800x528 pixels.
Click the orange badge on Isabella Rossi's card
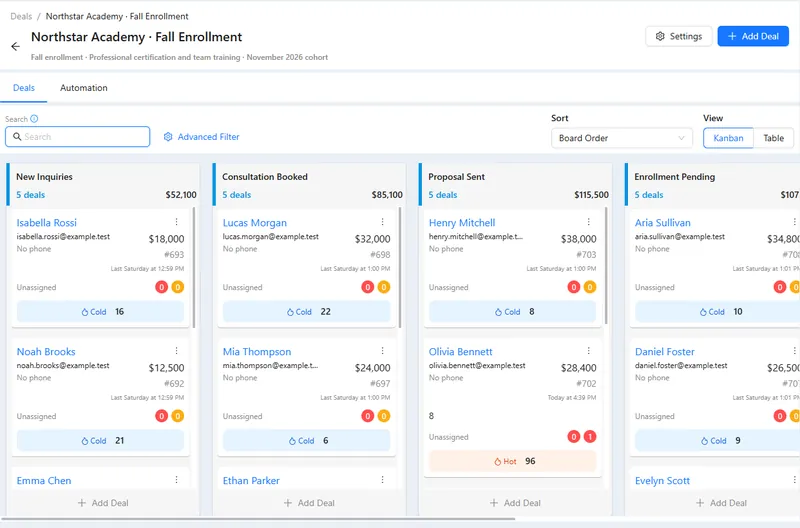(178, 287)
